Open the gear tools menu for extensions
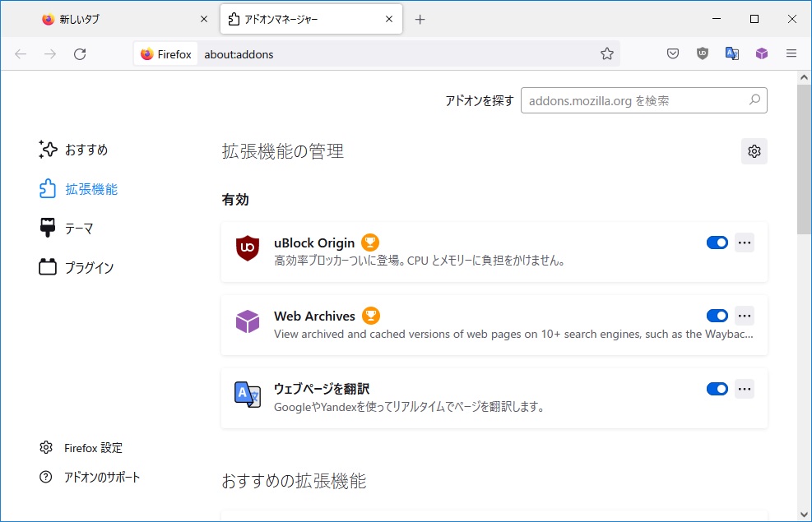 pyautogui.click(x=754, y=151)
